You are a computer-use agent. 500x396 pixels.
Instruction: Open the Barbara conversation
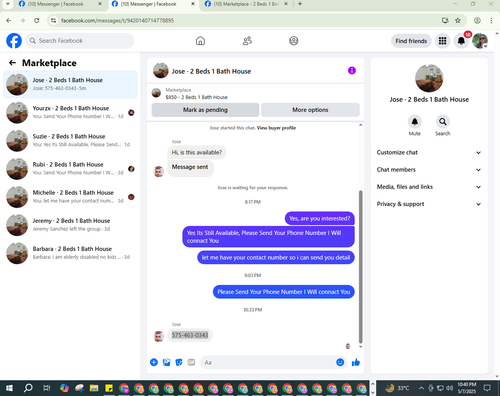pyautogui.click(x=70, y=253)
